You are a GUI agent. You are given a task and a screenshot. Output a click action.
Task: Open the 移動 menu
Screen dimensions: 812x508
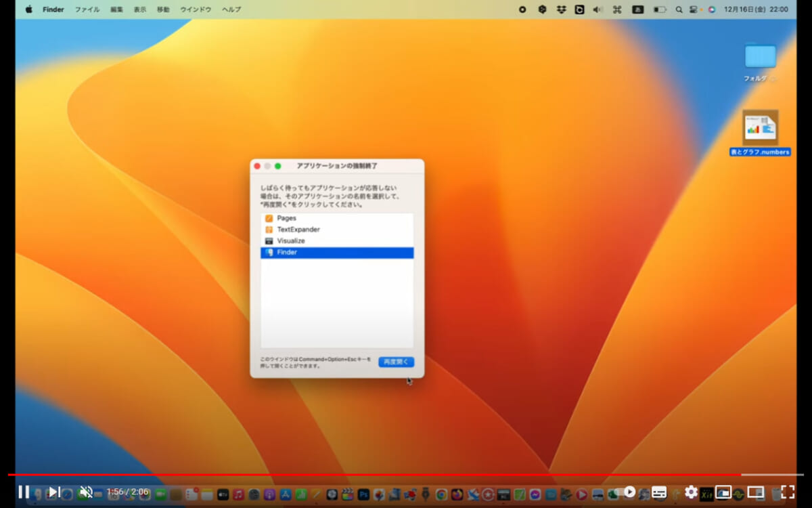(x=163, y=9)
